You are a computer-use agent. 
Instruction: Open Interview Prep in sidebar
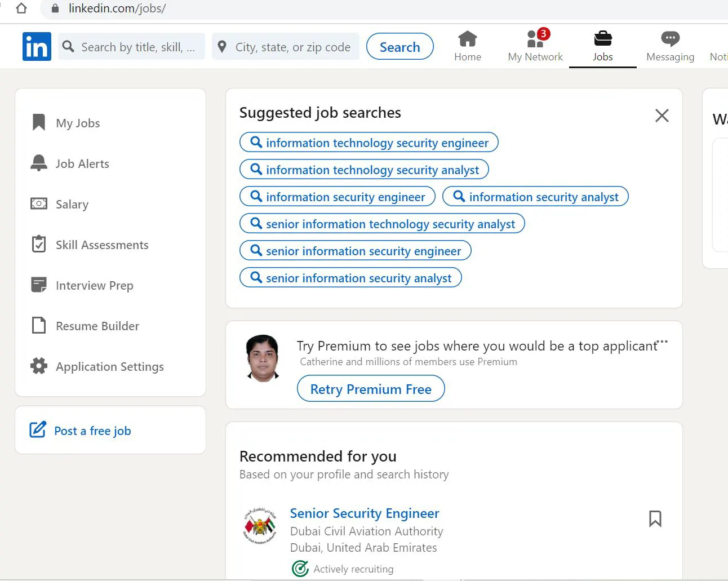[x=95, y=285]
